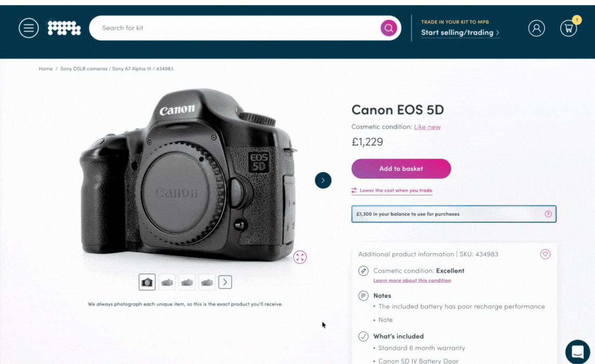Click the Canon 5D IV Battery Door item
Viewport: 595px width, 364px height.
pos(418,361)
